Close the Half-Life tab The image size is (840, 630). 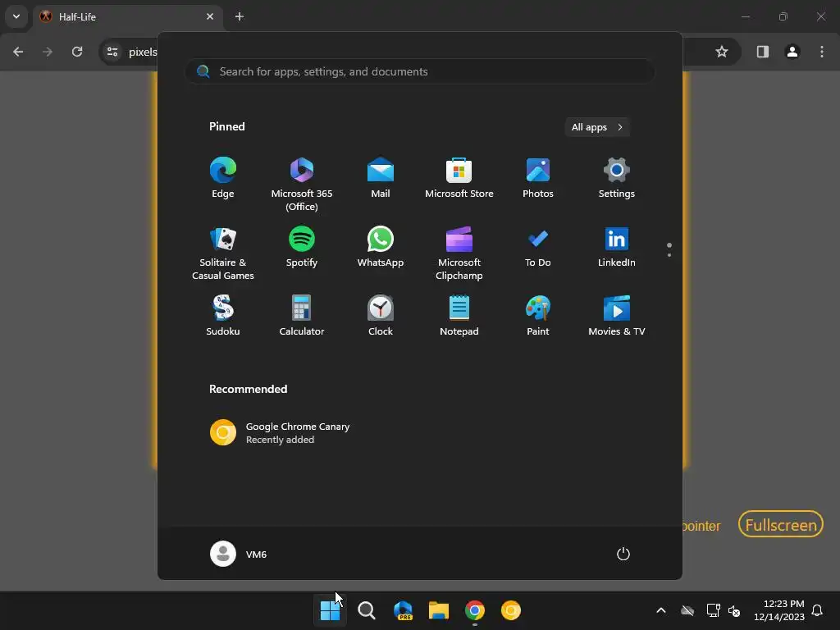210,16
